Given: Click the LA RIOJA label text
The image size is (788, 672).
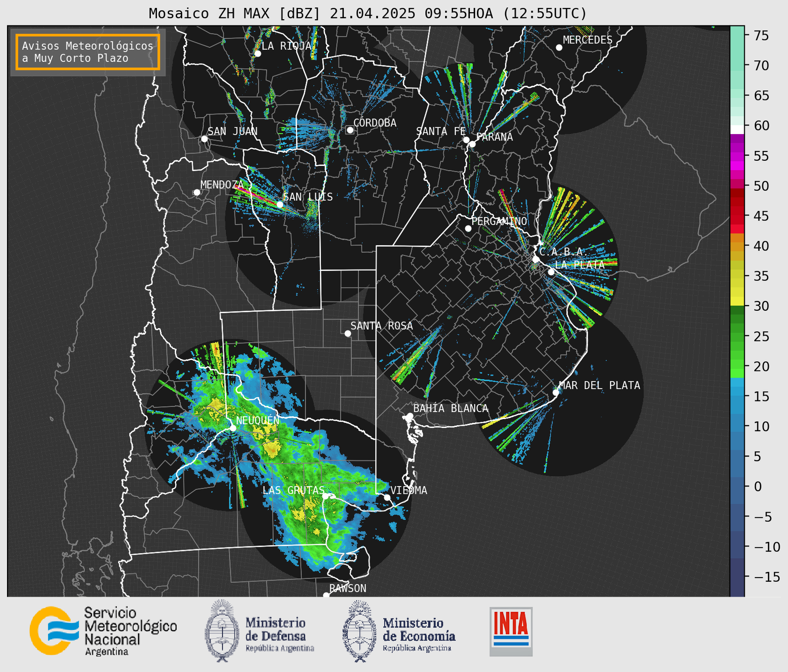Looking at the screenshot, I should (x=286, y=46).
